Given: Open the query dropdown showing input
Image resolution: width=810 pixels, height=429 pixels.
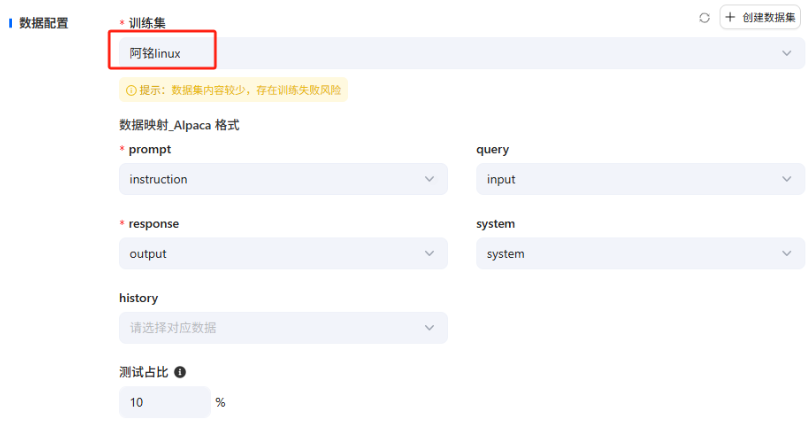Looking at the screenshot, I should click(640, 179).
